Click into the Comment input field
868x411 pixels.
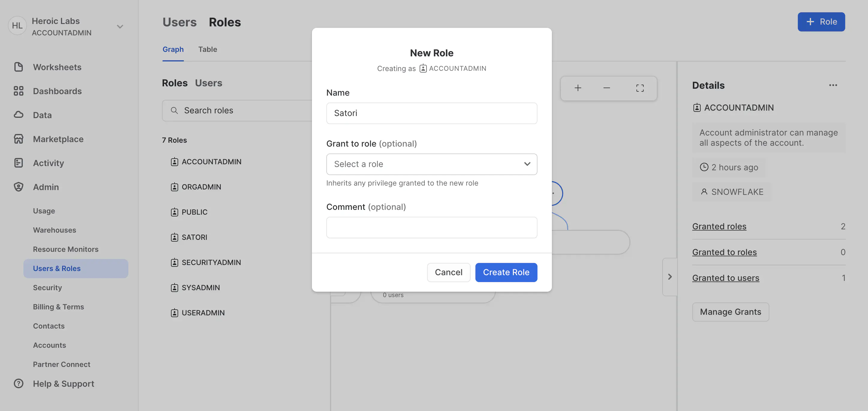click(431, 228)
